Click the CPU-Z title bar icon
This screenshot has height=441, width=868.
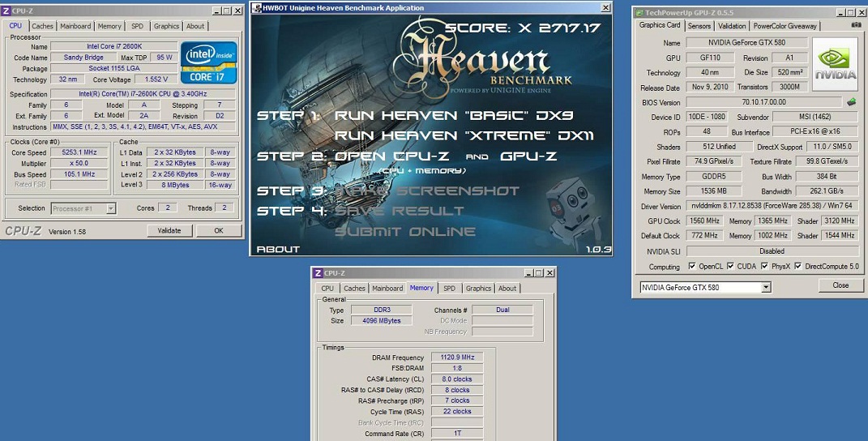[6, 11]
